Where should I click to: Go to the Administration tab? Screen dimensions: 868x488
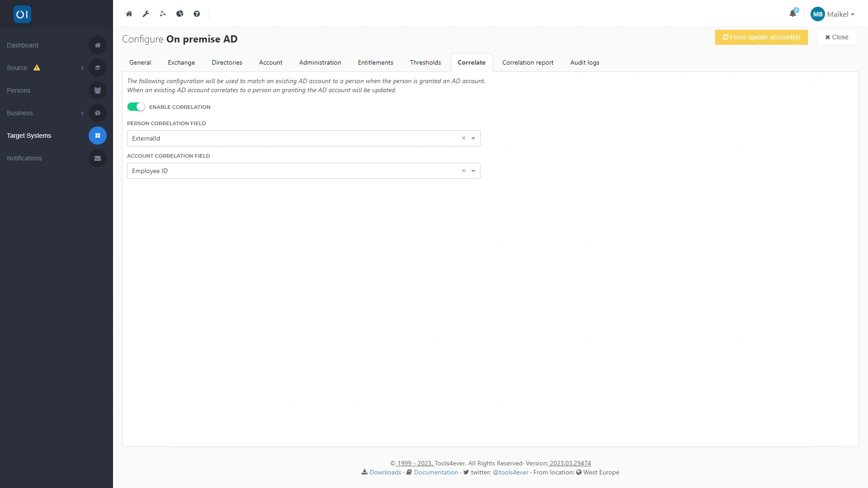pos(320,62)
